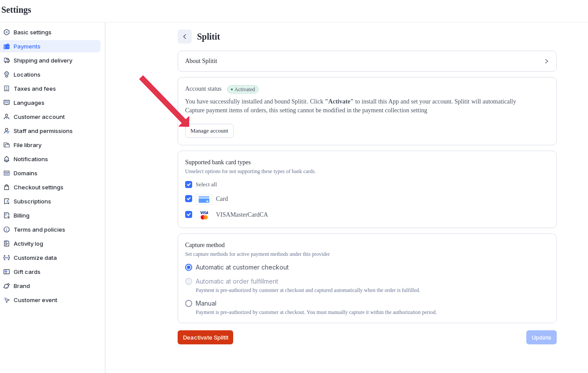
Task: Select Automatic at customer checkout radio
Action: tap(189, 267)
